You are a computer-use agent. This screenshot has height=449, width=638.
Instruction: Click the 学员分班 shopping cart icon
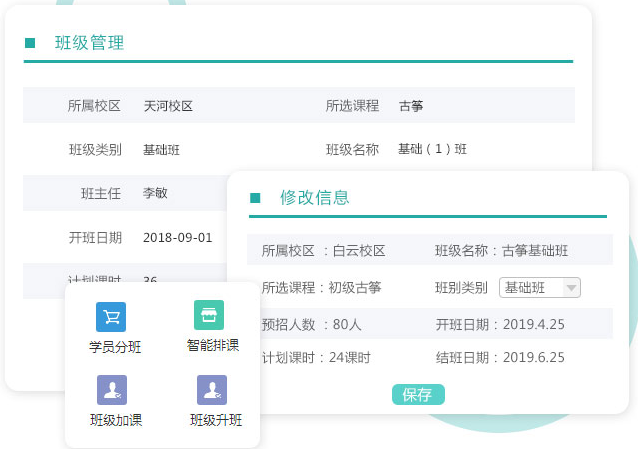tap(111, 317)
